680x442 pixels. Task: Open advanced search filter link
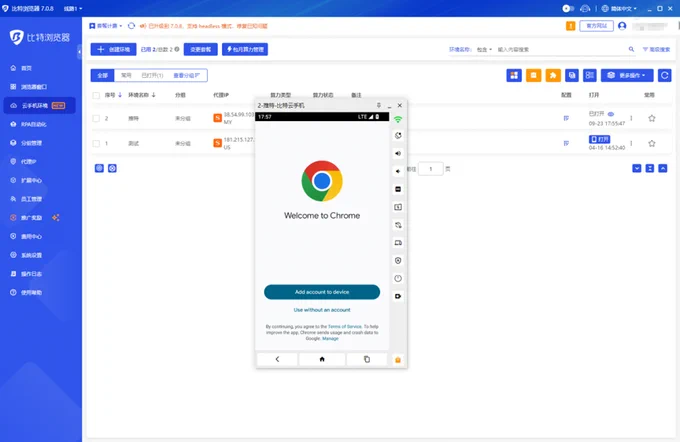click(x=656, y=49)
